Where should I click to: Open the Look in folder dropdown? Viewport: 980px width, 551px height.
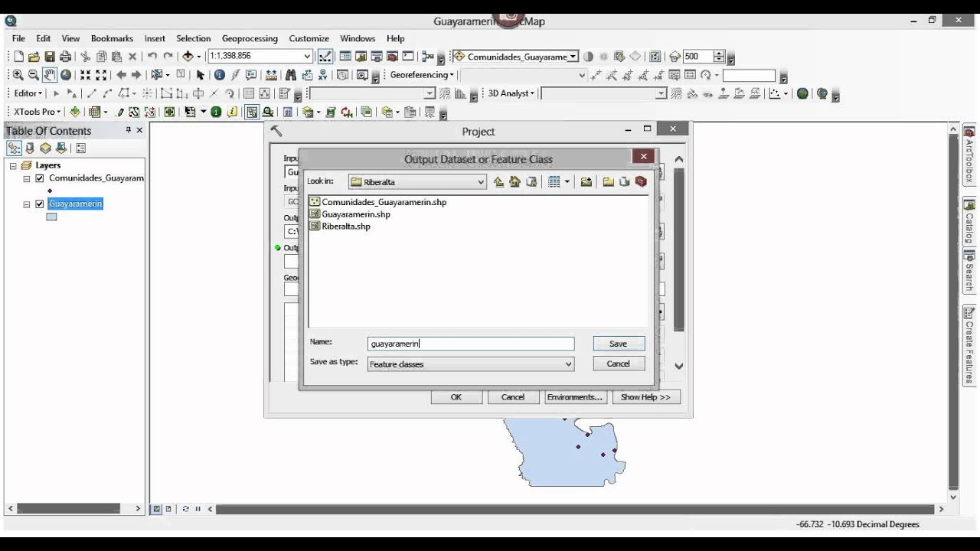click(481, 182)
